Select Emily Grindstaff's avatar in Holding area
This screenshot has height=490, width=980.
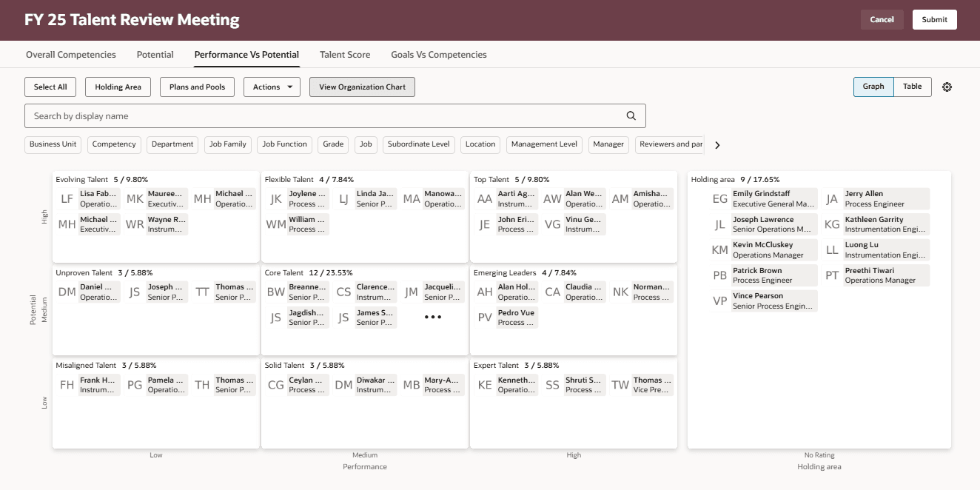719,198
